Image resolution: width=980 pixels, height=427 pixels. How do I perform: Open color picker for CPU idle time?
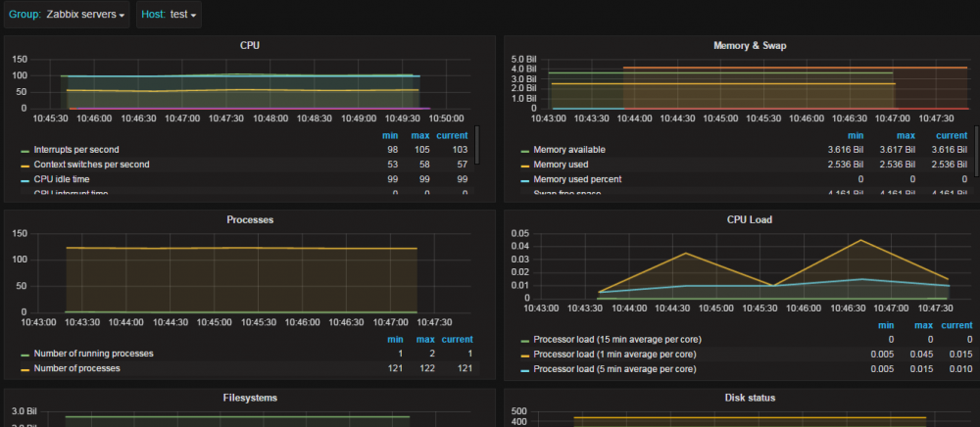pos(25,180)
